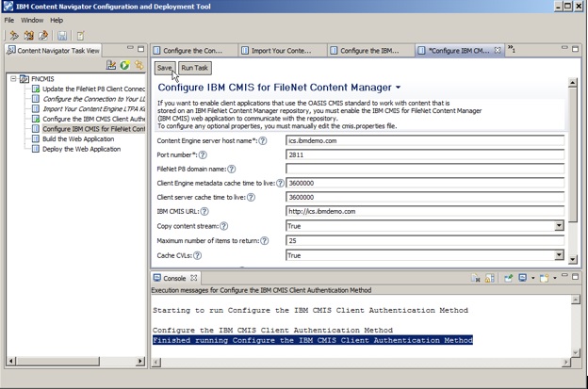Select the FNCMIS profile in the tree
Viewport: 588px width, 389px height.
42,79
